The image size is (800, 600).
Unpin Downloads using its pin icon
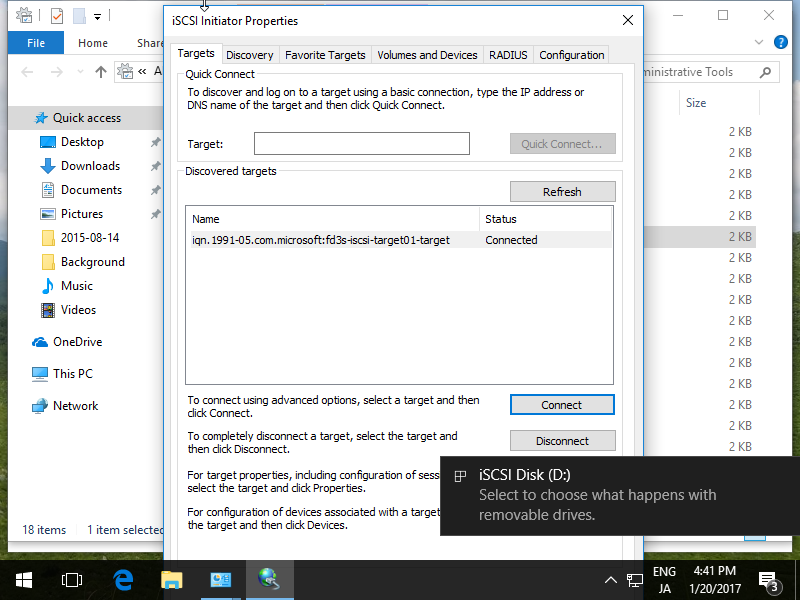(155, 166)
